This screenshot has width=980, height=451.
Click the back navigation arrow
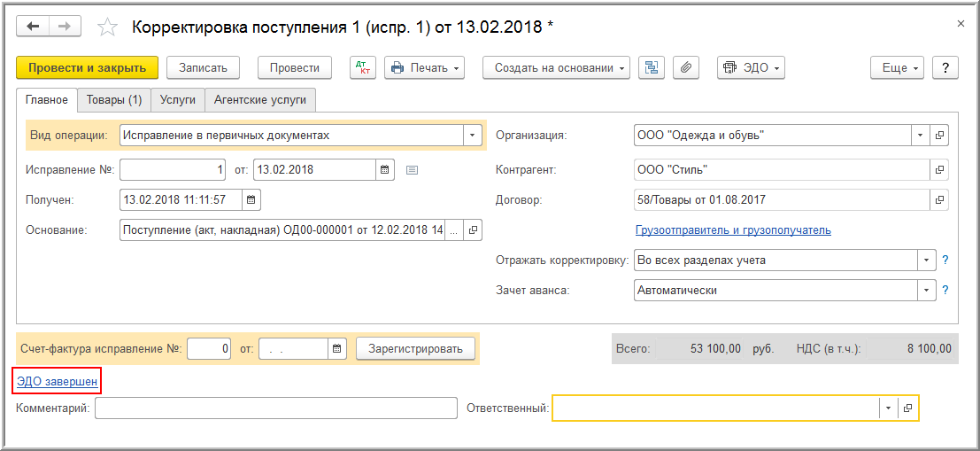34,27
